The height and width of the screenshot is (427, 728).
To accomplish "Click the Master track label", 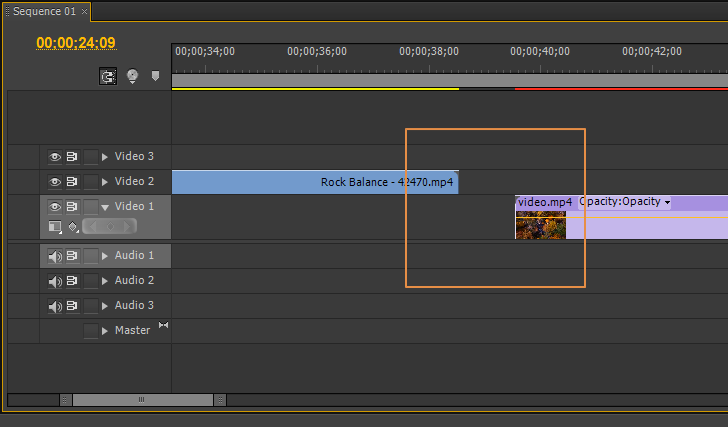I will pyautogui.click(x=132, y=330).
